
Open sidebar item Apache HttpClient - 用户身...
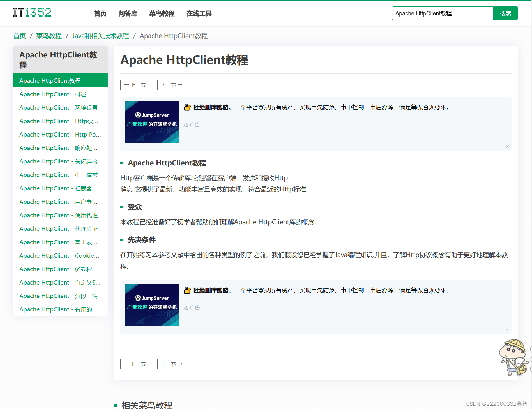[60, 202]
